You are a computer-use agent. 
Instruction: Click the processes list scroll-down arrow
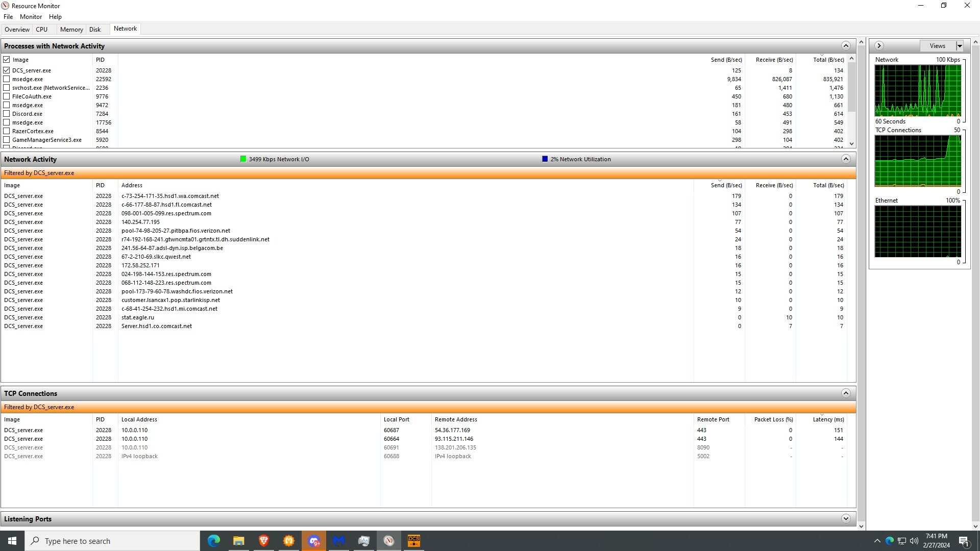point(851,144)
